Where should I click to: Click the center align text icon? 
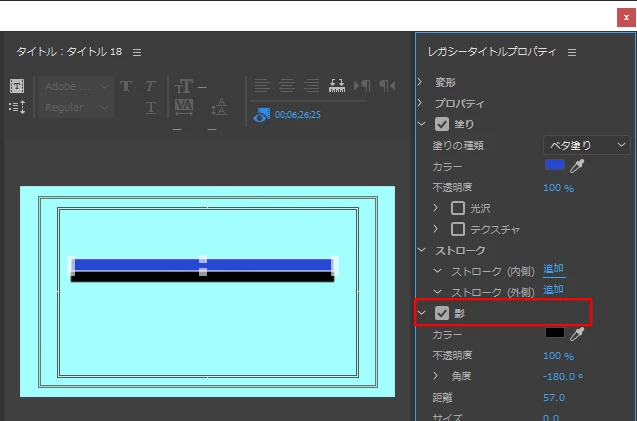click(x=287, y=86)
